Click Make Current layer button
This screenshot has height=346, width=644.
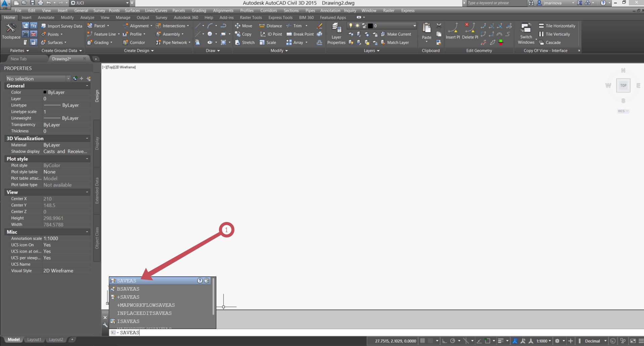tap(396, 34)
